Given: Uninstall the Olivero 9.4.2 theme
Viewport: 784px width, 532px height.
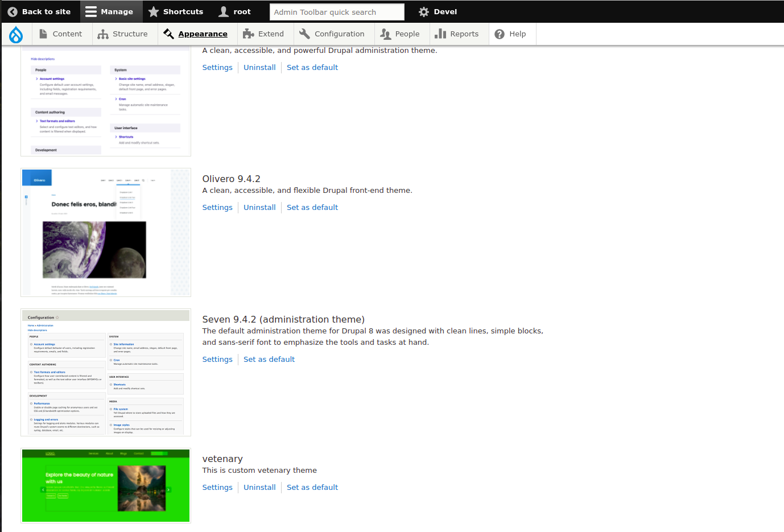Looking at the screenshot, I should pos(259,207).
